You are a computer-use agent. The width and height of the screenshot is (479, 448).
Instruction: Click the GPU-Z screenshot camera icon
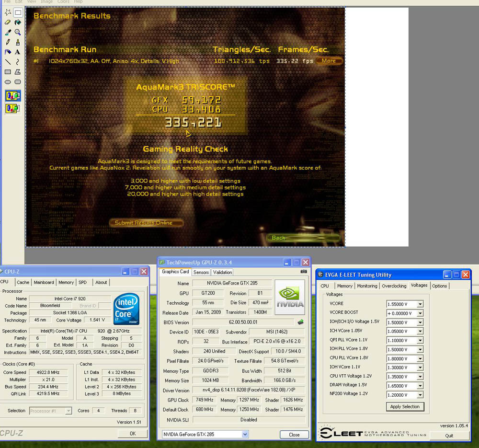[x=304, y=271]
